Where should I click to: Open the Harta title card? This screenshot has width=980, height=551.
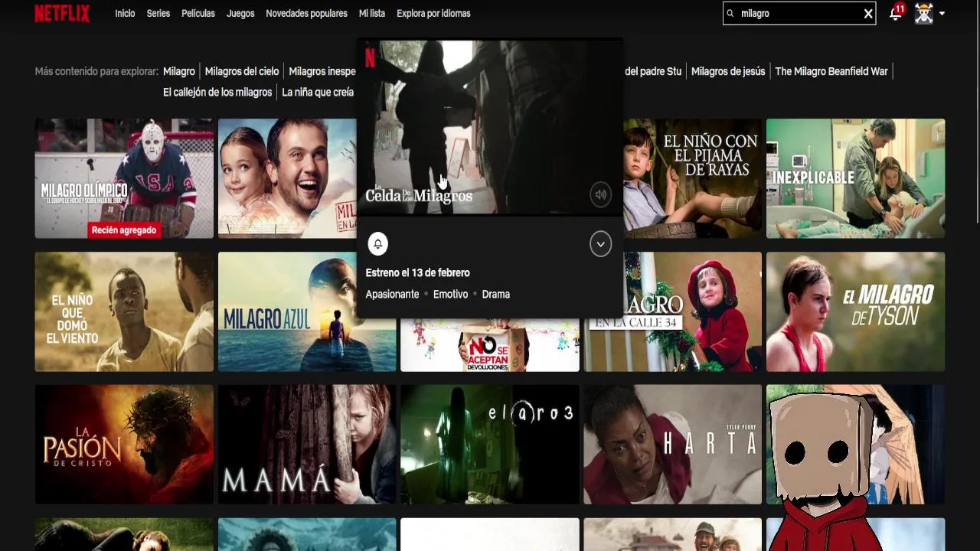tap(673, 445)
